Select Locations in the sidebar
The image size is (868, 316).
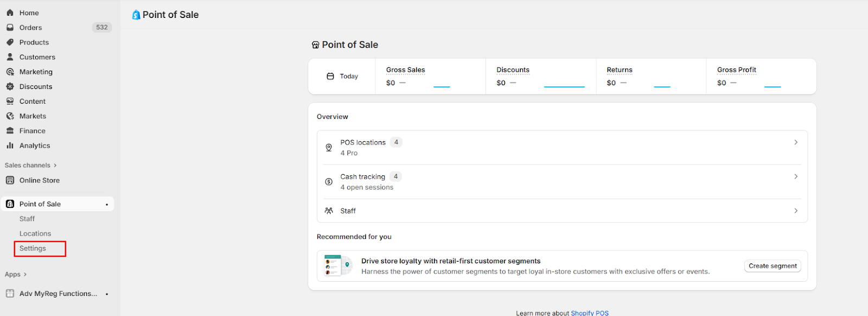(x=35, y=233)
